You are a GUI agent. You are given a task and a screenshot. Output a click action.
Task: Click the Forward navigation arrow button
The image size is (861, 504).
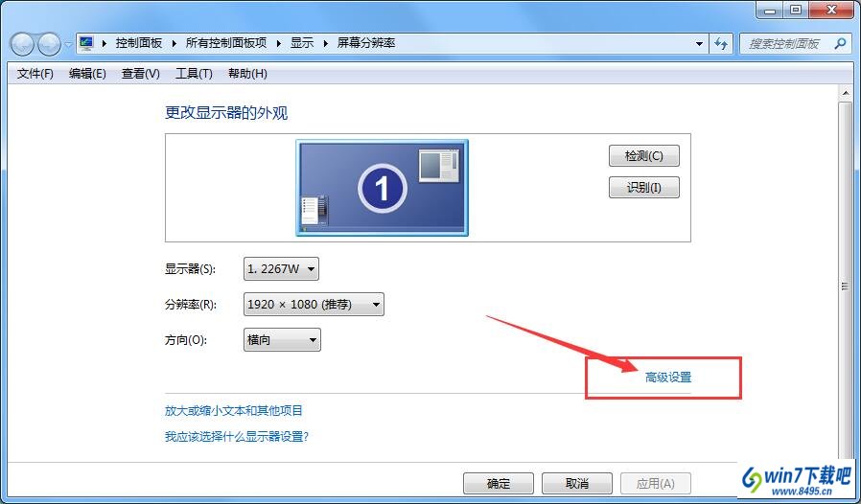coord(50,44)
